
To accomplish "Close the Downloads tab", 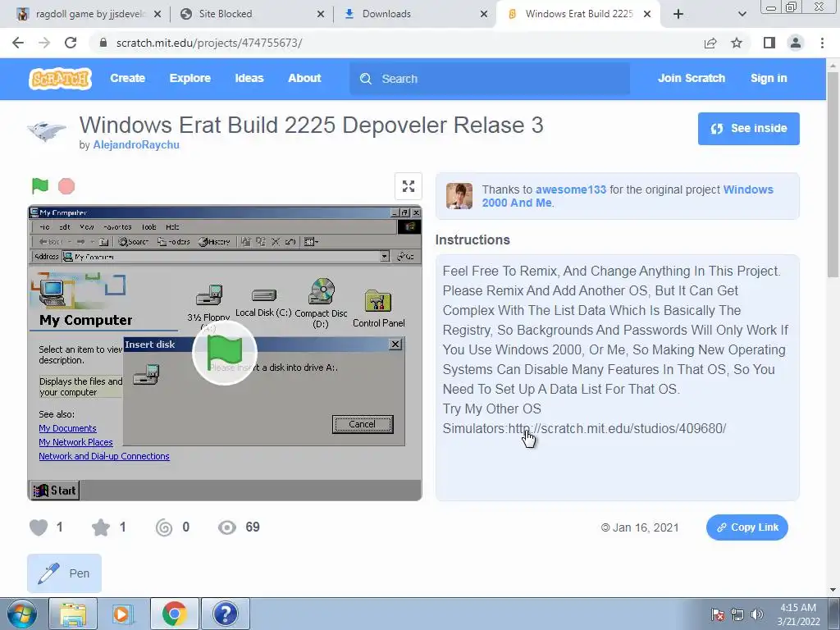I will pyautogui.click(x=484, y=14).
